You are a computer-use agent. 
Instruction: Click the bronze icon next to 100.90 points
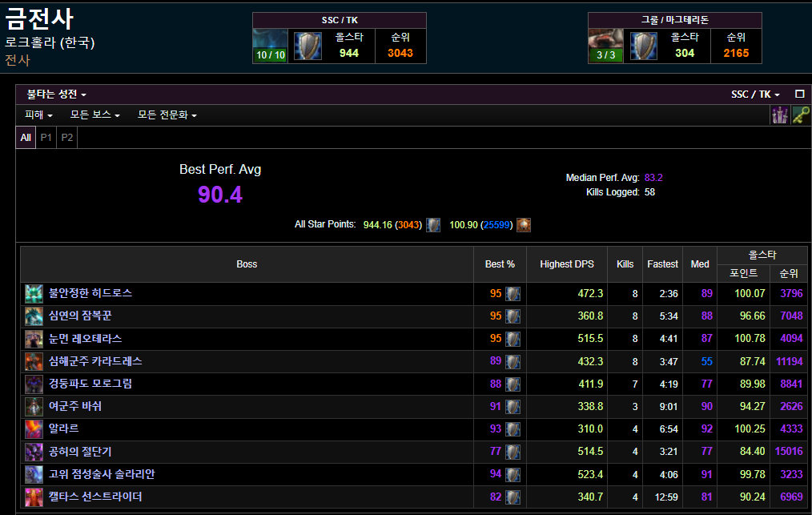(x=524, y=225)
